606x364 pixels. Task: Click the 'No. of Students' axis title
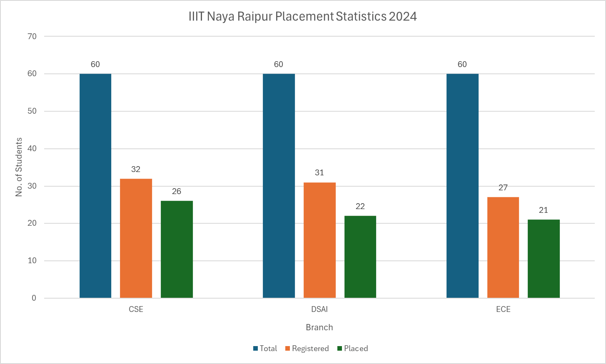pos(19,167)
